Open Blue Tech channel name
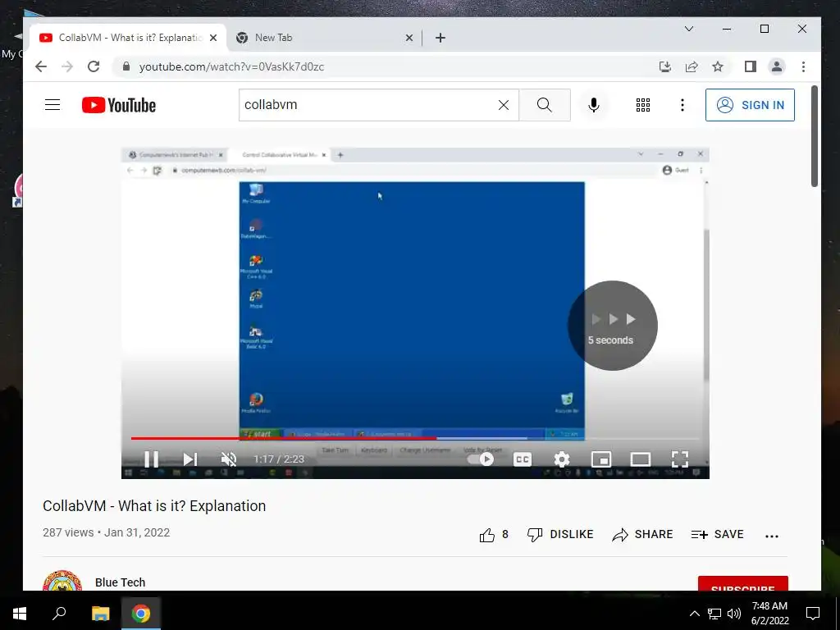Image resolution: width=840 pixels, height=630 pixels. coord(120,582)
